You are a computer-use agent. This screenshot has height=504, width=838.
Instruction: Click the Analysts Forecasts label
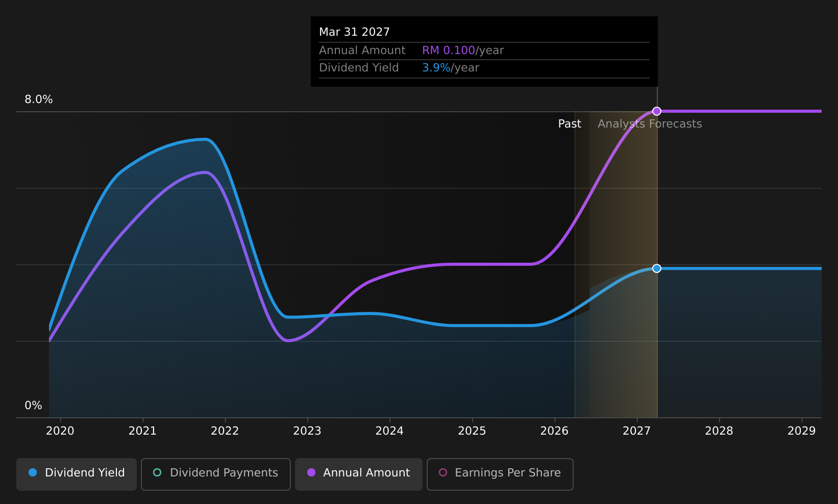[650, 124]
